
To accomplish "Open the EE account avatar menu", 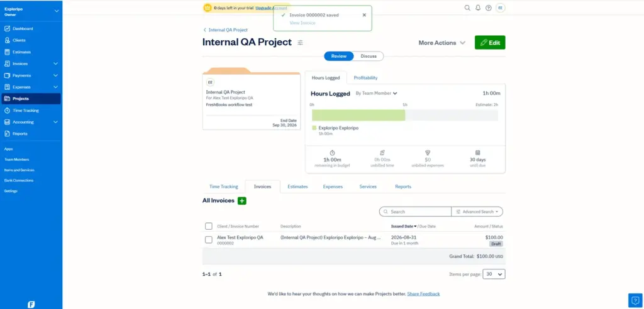I will (500, 8).
